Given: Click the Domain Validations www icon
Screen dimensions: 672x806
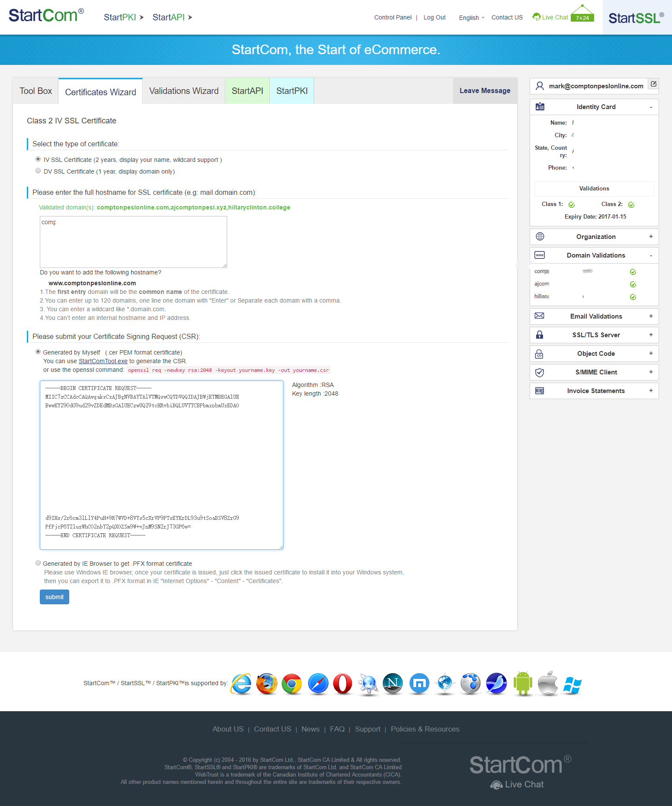Looking at the screenshot, I should 540,255.
